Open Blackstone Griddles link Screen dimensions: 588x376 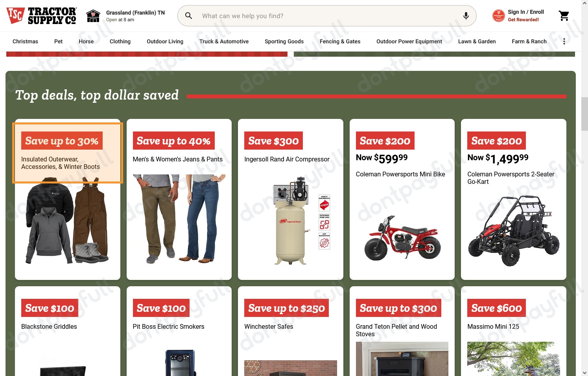coord(49,327)
